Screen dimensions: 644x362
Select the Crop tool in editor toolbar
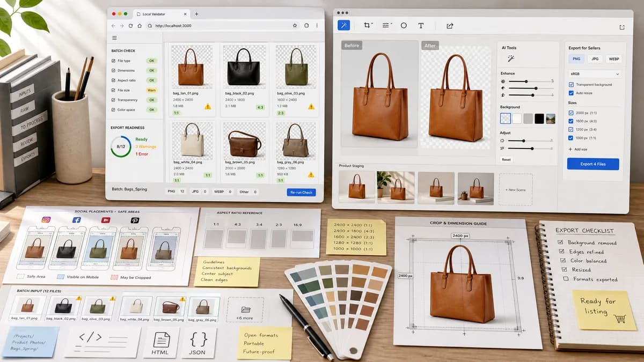coord(368,25)
